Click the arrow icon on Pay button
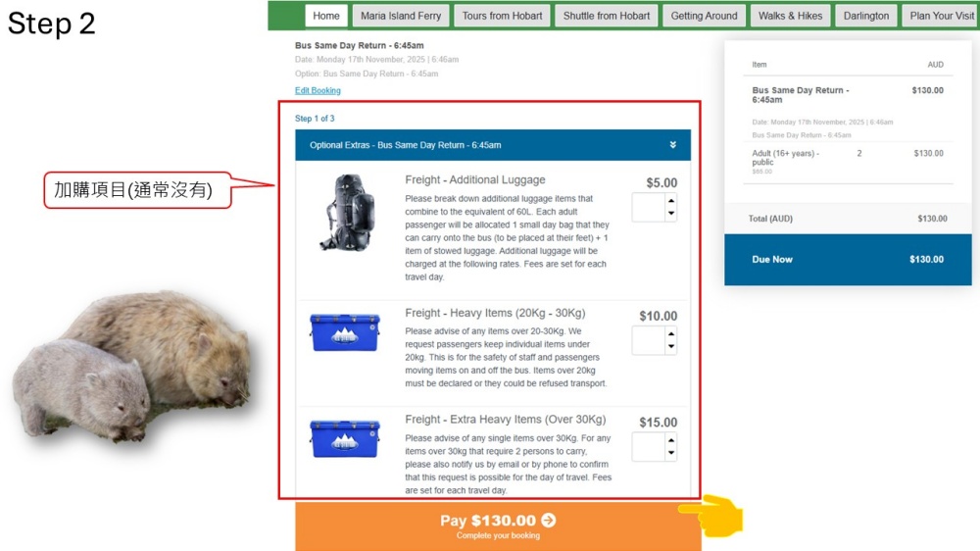 [x=549, y=521]
